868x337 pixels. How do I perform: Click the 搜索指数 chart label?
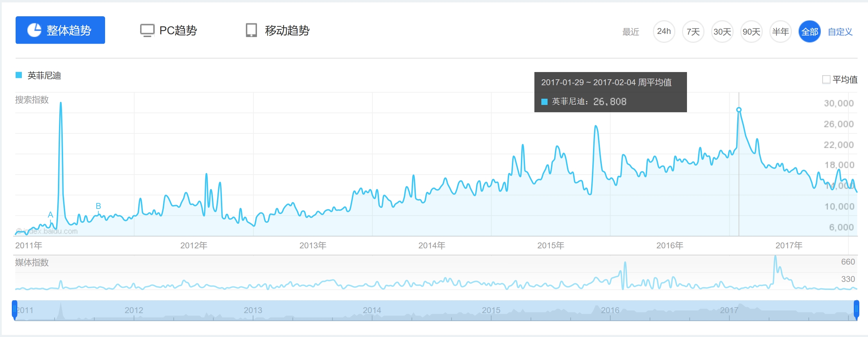[32, 100]
